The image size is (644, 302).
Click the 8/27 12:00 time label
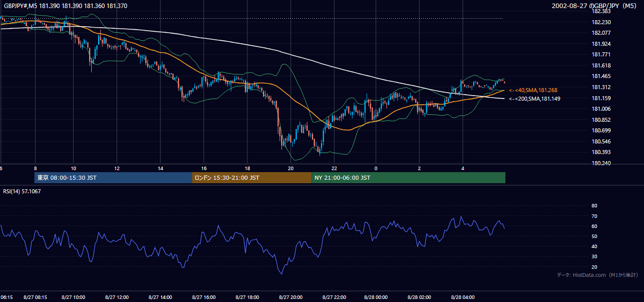tap(117, 297)
